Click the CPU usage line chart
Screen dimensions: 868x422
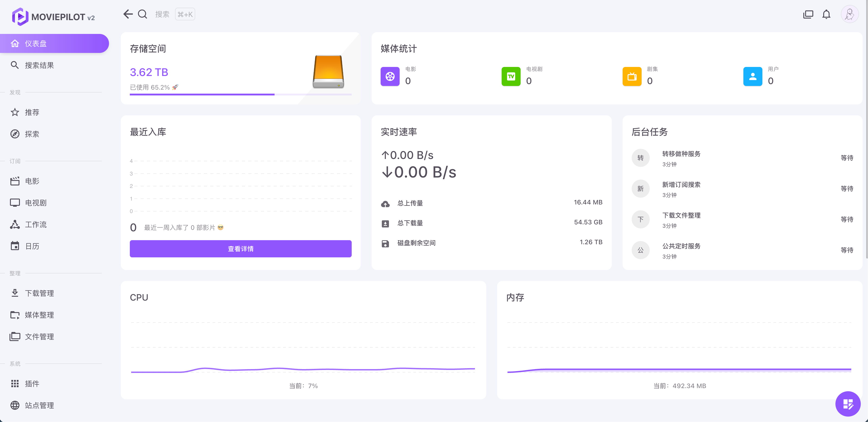pos(303,347)
